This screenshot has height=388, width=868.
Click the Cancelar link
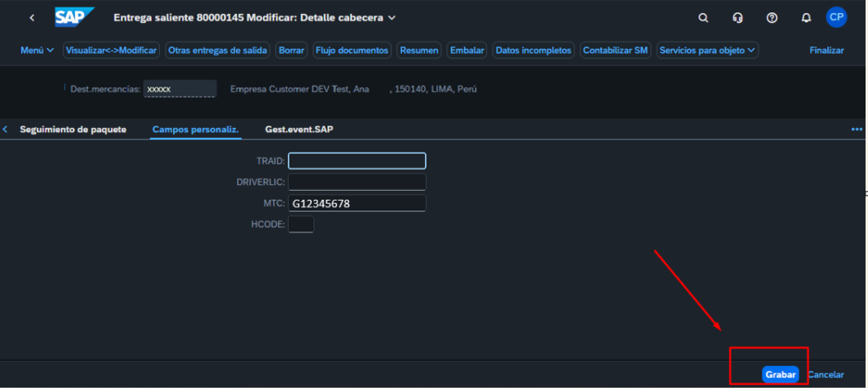coord(826,374)
